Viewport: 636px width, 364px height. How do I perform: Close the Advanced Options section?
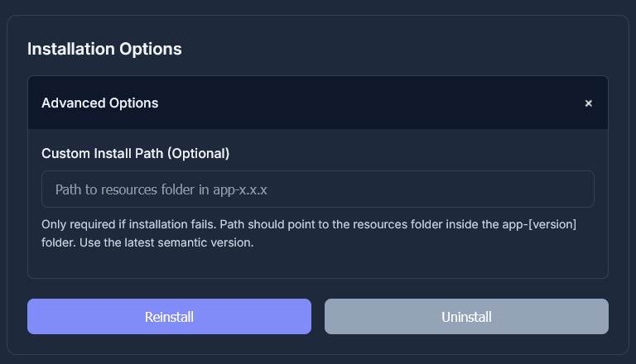click(588, 103)
